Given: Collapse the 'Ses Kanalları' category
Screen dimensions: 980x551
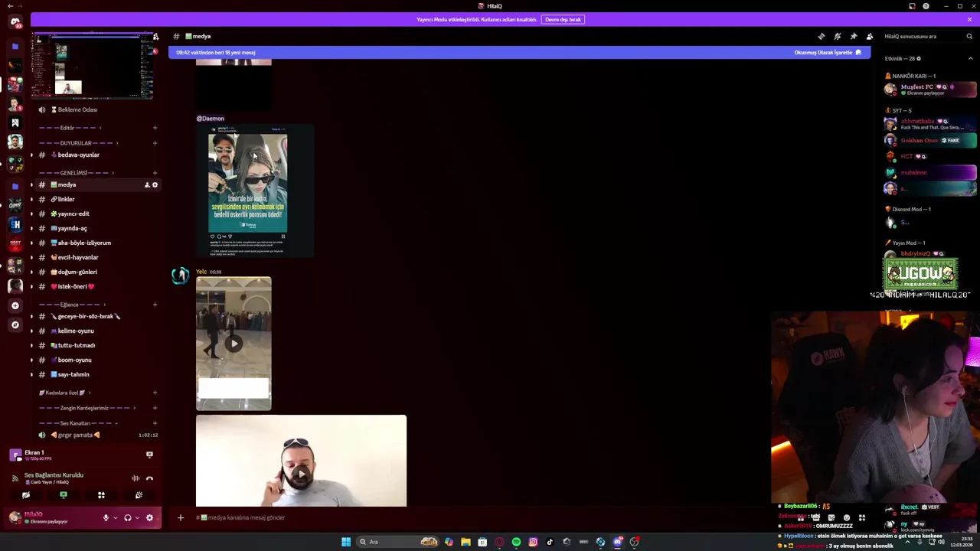Looking at the screenshot, I should pyautogui.click(x=77, y=423).
